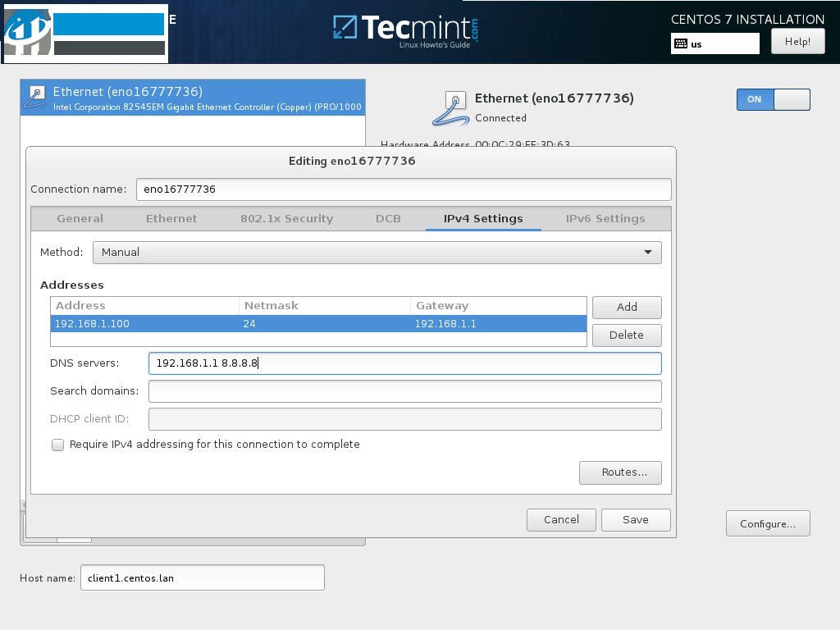840x630 pixels.
Task: Open the Routes dialog
Action: click(x=620, y=472)
